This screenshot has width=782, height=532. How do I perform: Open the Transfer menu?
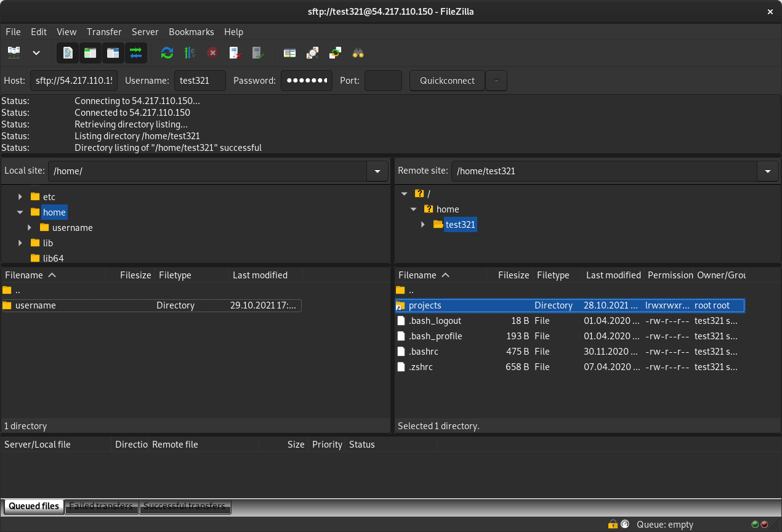click(104, 32)
